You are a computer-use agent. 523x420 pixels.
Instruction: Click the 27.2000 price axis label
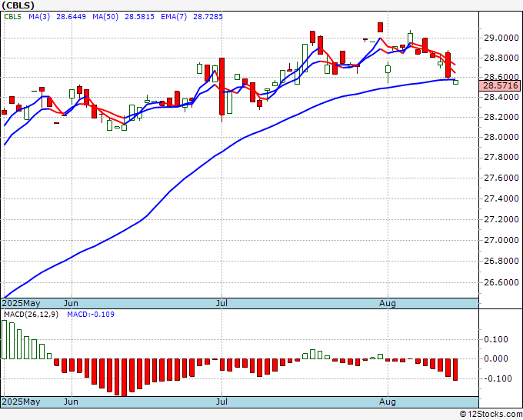[x=501, y=219]
